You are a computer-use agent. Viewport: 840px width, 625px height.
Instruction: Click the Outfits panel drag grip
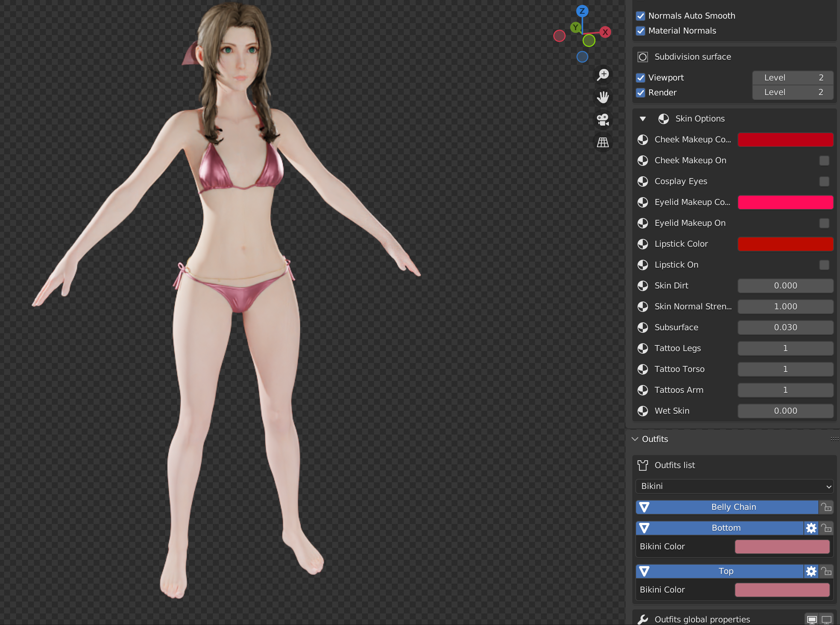coord(834,439)
